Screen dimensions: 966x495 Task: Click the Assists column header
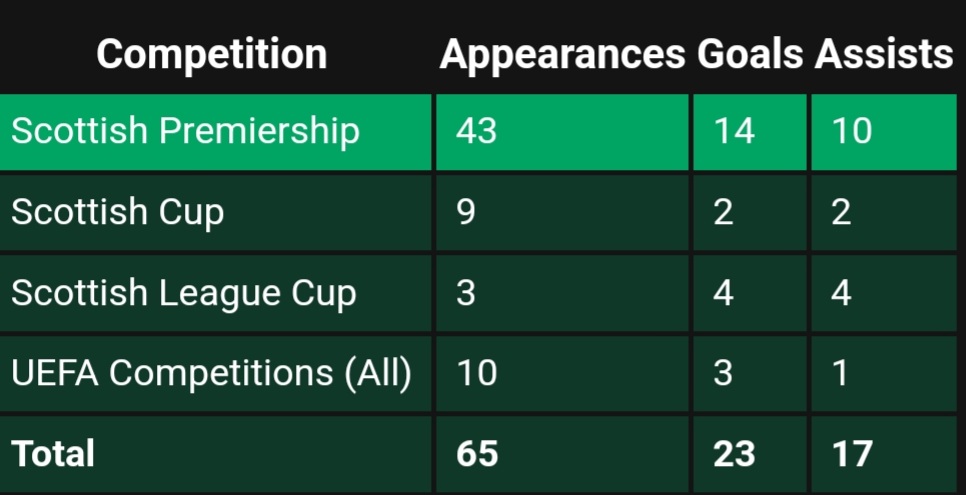883,54
